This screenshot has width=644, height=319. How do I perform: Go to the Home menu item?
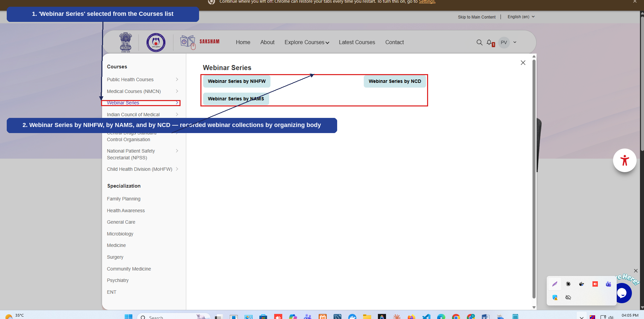(x=243, y=42)
